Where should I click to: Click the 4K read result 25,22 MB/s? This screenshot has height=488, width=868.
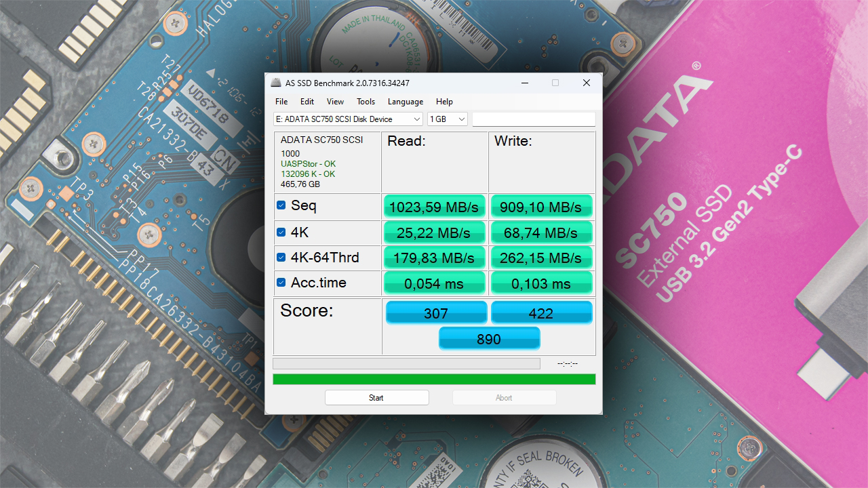click(x=435, y=232)
